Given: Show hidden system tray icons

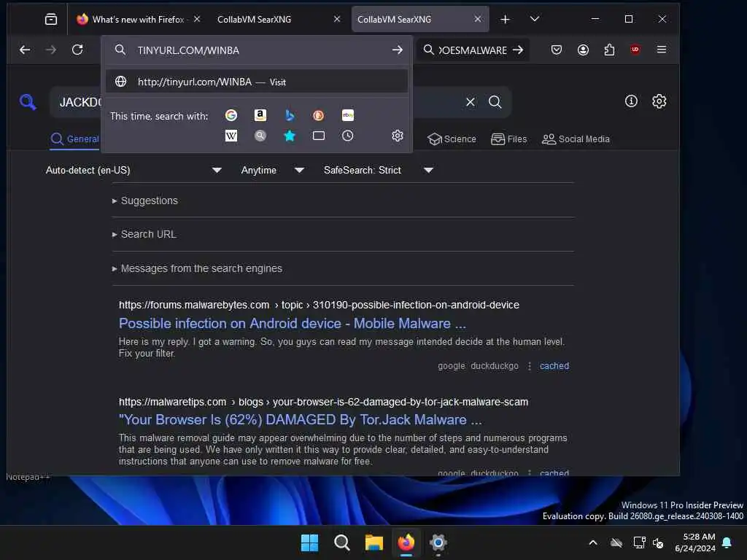Looking at the screenshot, I should pos(593,542).
